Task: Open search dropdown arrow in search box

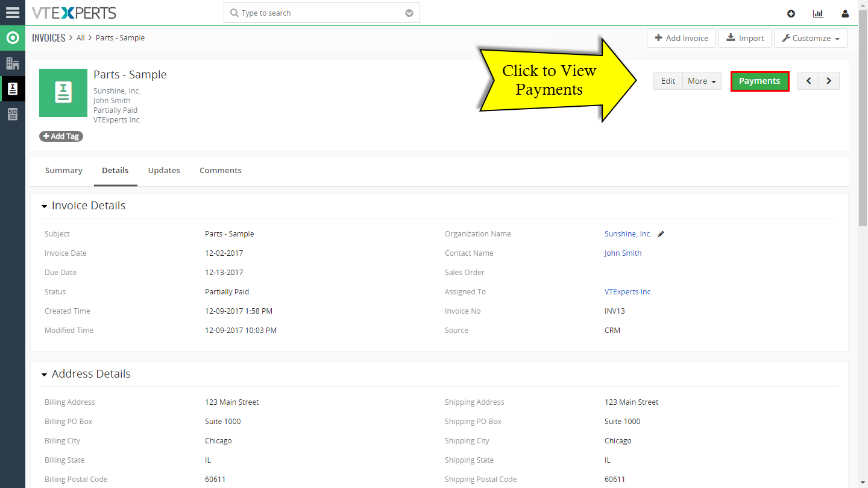Action: tap(409, 13)
